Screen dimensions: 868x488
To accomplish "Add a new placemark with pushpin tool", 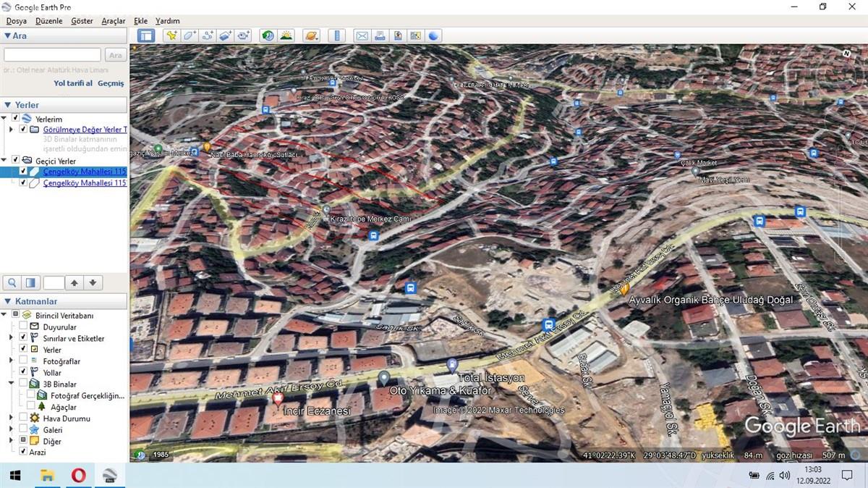I will click(x=171, y=35).
